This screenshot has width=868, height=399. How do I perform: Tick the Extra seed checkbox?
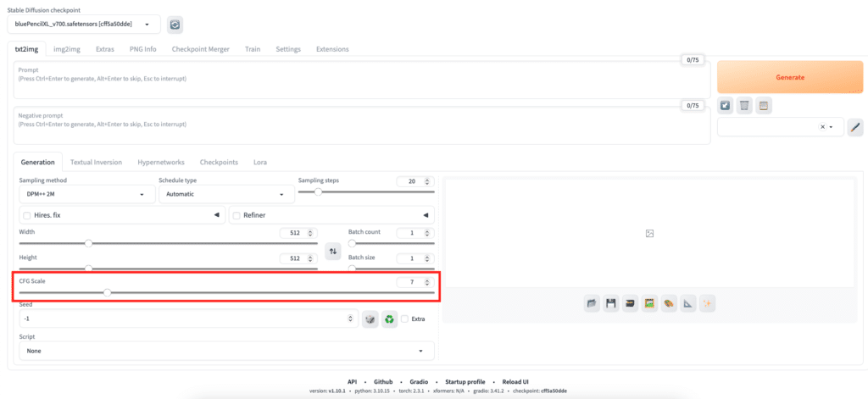[x=405, y=319]
